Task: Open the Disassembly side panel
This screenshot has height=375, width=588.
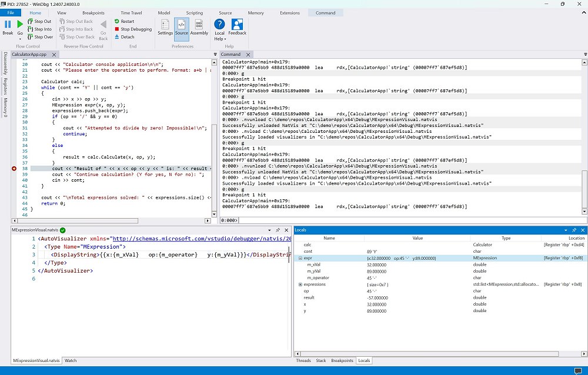Action: (x=5, y=63)
